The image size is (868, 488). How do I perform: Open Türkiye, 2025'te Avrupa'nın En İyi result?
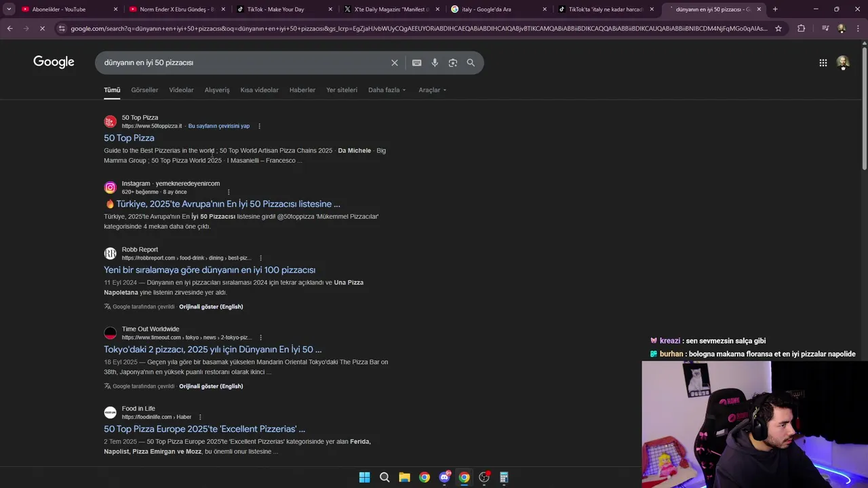(222, 204)
